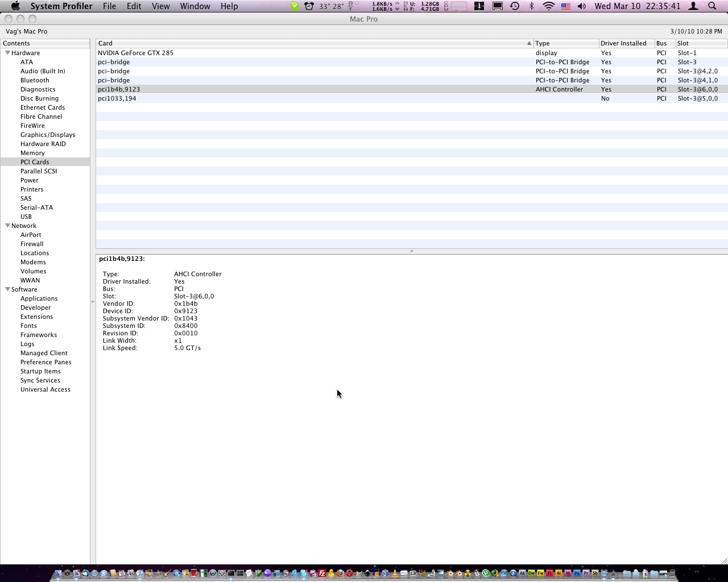The image size is (728, 582).
Task: Select Universal Access under Software
Action: [45, 389]
